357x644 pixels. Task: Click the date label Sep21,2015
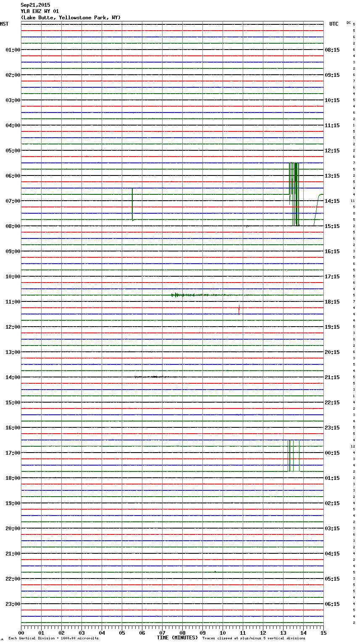coord(35,5)
